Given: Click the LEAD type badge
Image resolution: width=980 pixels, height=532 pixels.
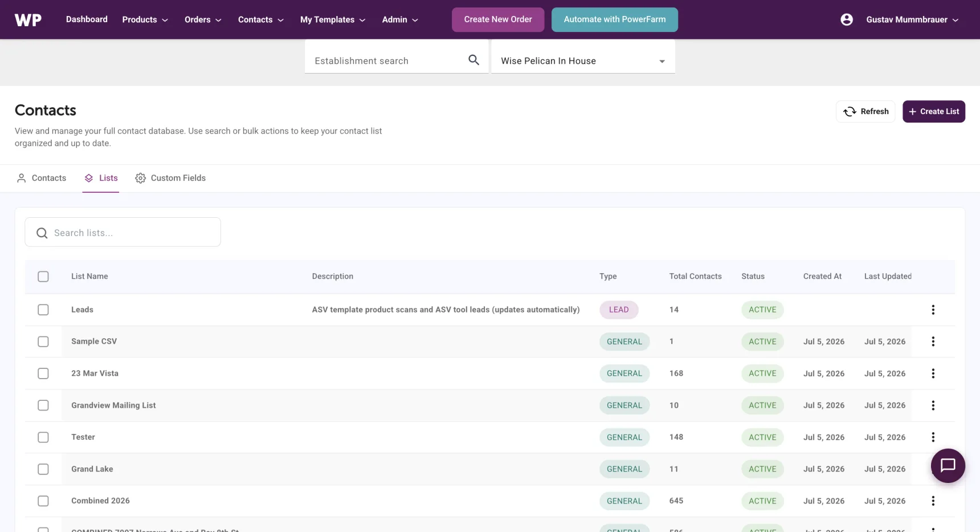Looking at the screenshot, I should click(x=619, y=310).
